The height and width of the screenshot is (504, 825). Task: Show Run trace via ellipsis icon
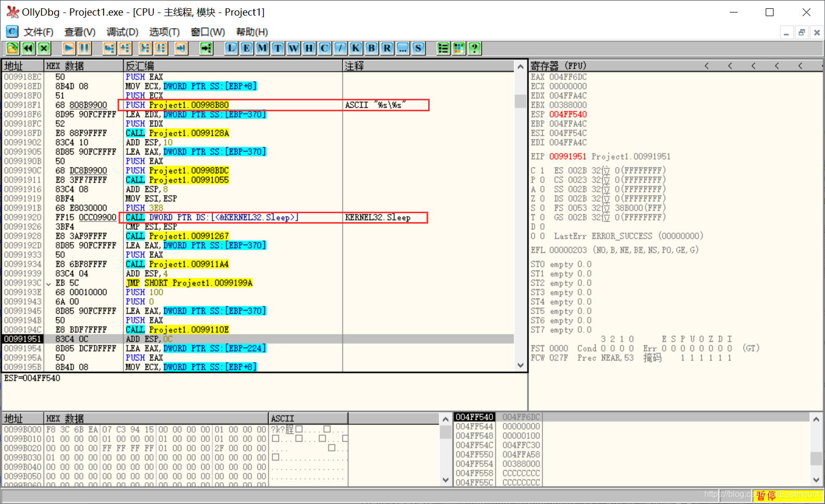(403, 48)
